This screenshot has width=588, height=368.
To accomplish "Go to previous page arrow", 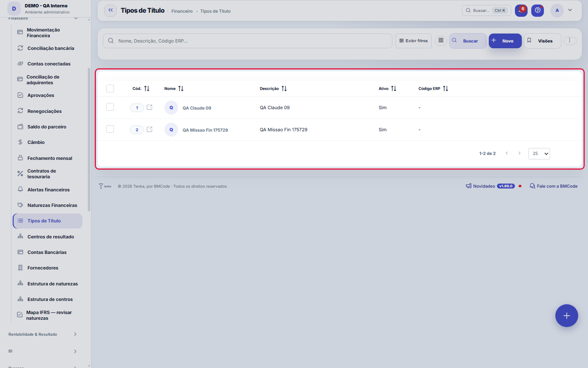I will 507,153.
